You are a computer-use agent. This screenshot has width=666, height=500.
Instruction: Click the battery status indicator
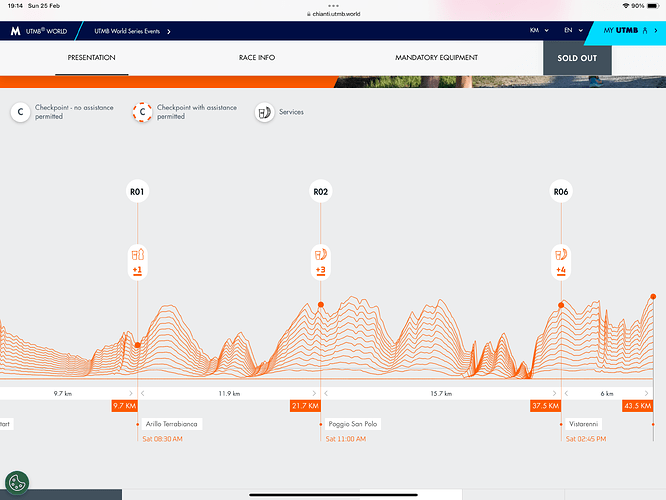tap(653, 6)
